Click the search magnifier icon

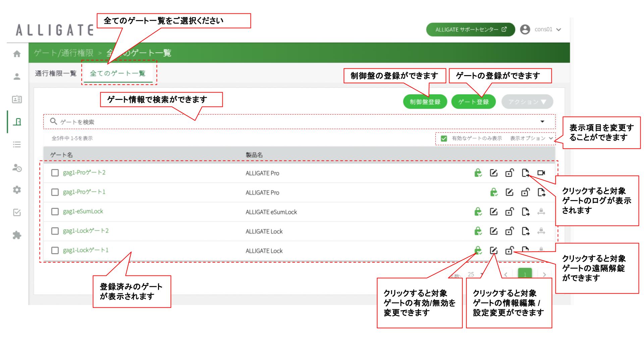point(53,121)
